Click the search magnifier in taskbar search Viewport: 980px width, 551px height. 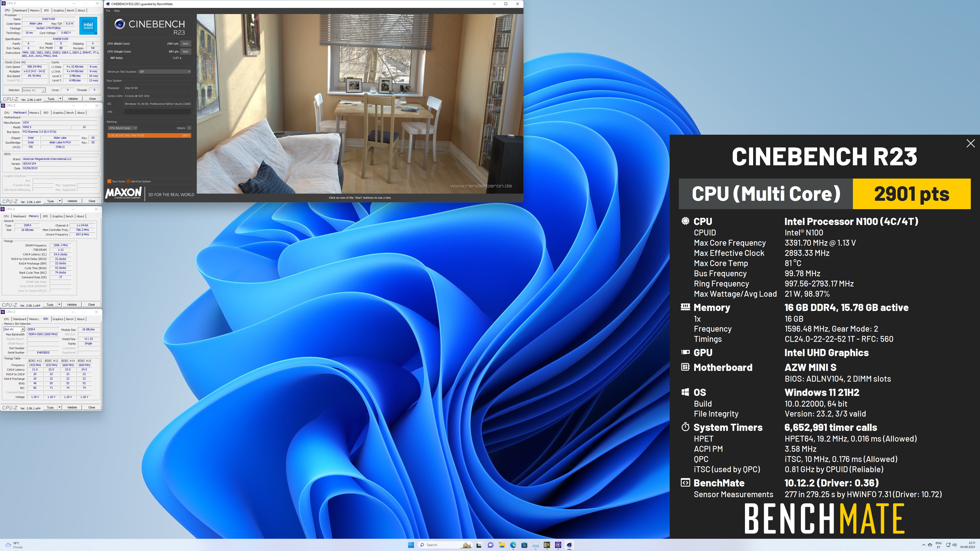[x=422, y=545]
